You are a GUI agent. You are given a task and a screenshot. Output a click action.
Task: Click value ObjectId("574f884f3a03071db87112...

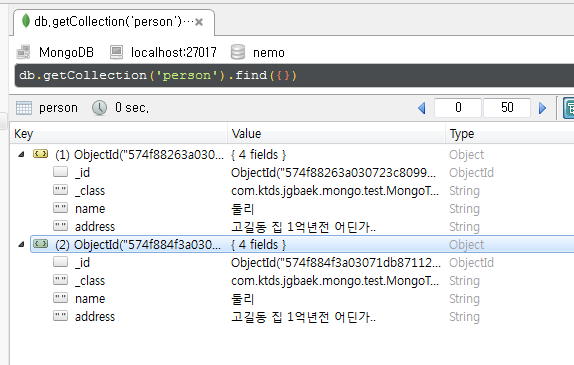(x=336, y=262)
